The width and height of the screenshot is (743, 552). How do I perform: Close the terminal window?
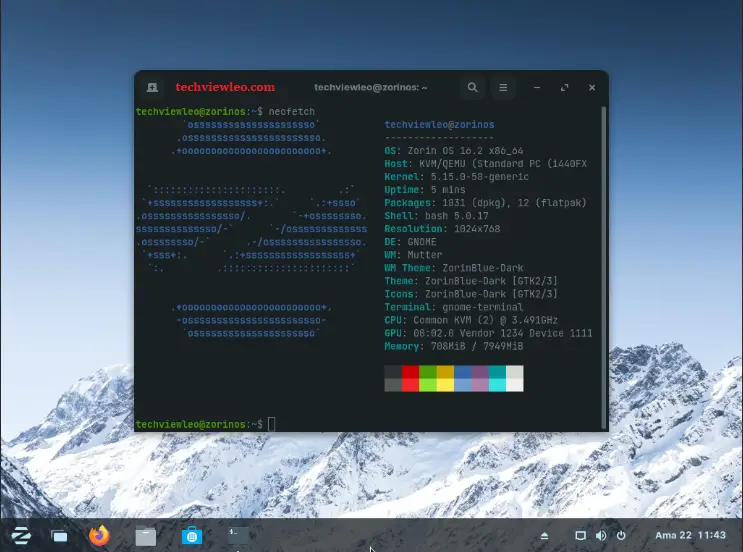click(592, 88)
